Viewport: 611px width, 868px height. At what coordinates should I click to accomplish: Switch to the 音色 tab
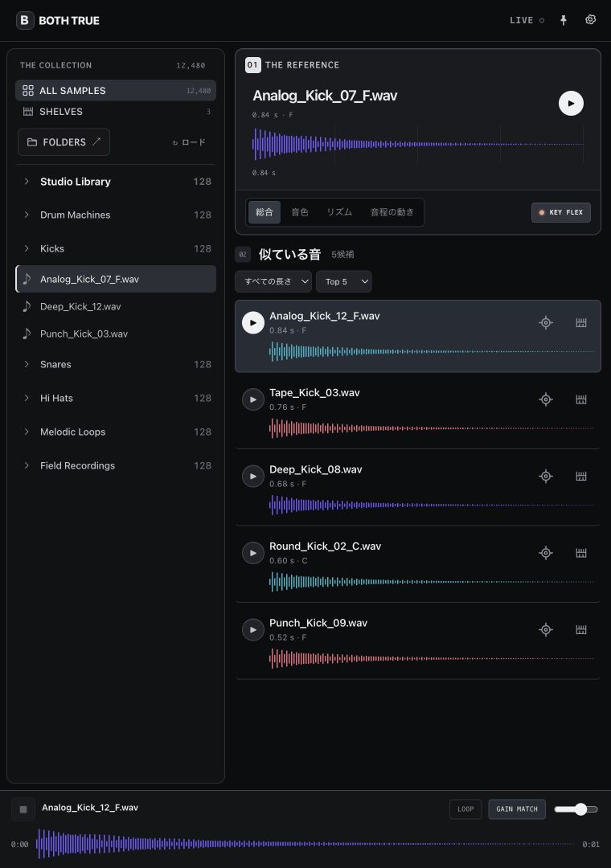coord(300,212)
